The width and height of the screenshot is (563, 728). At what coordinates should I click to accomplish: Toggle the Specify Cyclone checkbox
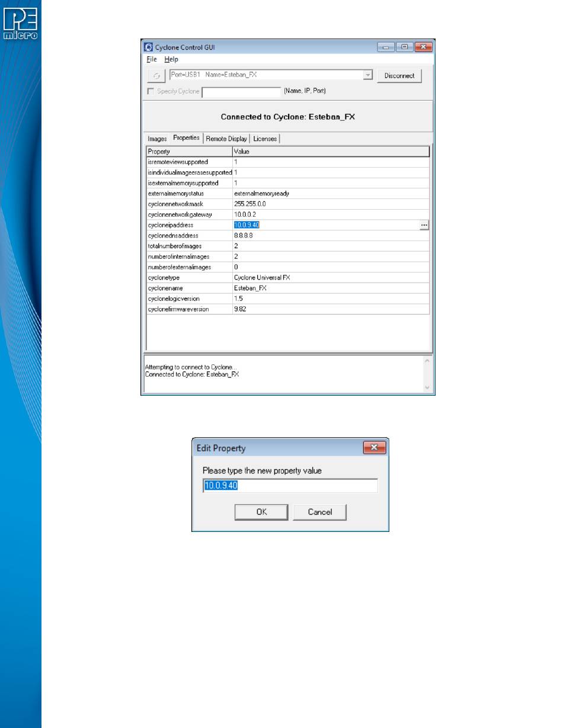coord(151,91)
